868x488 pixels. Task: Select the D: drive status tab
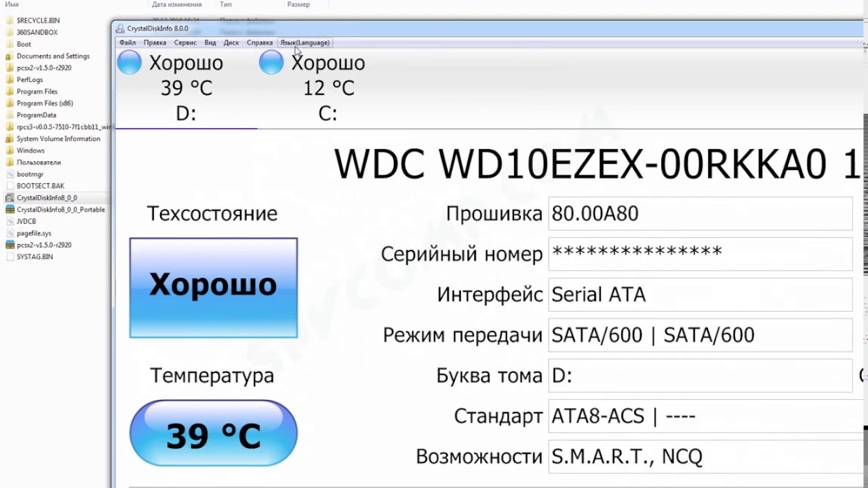coord(186,88)
